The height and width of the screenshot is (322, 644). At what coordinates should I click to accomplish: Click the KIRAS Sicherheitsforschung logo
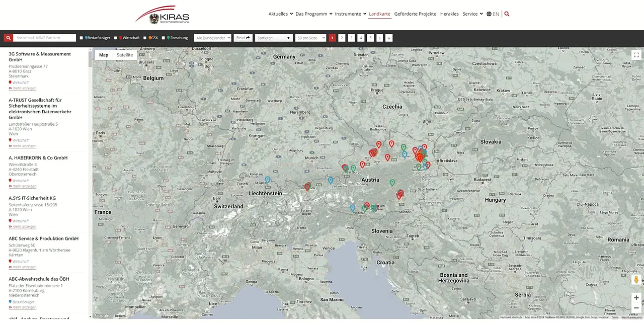[x=162, y=15]
